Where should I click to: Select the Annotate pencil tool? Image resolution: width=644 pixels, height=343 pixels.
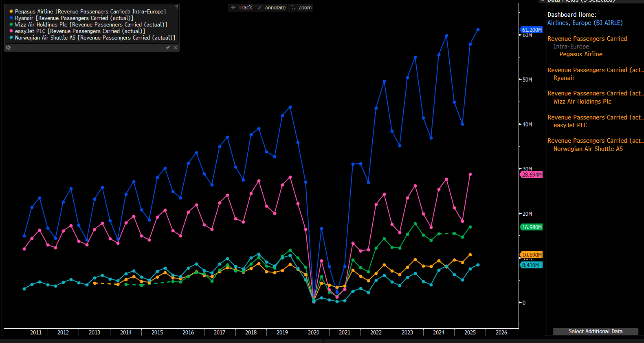tap(271, 8)
